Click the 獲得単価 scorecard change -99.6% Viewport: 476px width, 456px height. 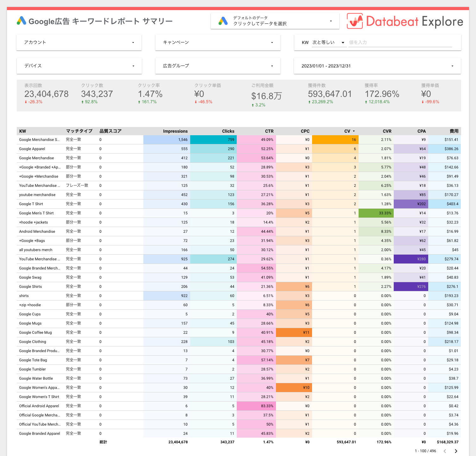[x=430, y=102]
